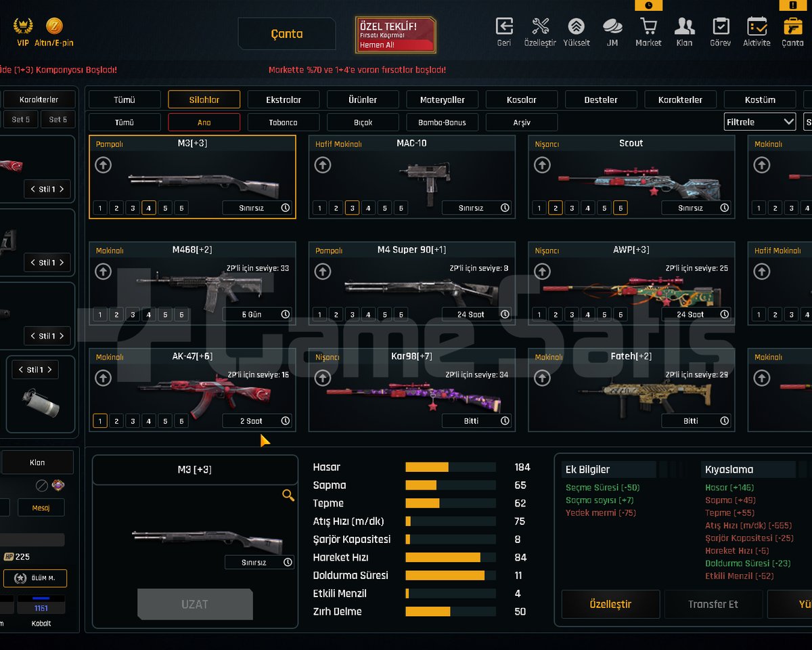
Task: Click the upgrade arrow on the AK-47[+6] card
Action: point(103,378)
